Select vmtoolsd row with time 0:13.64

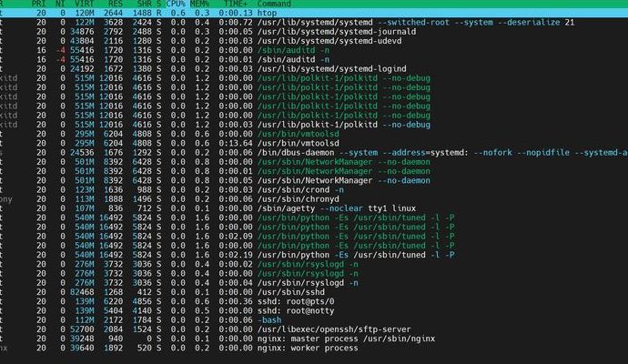pos(314,143)
